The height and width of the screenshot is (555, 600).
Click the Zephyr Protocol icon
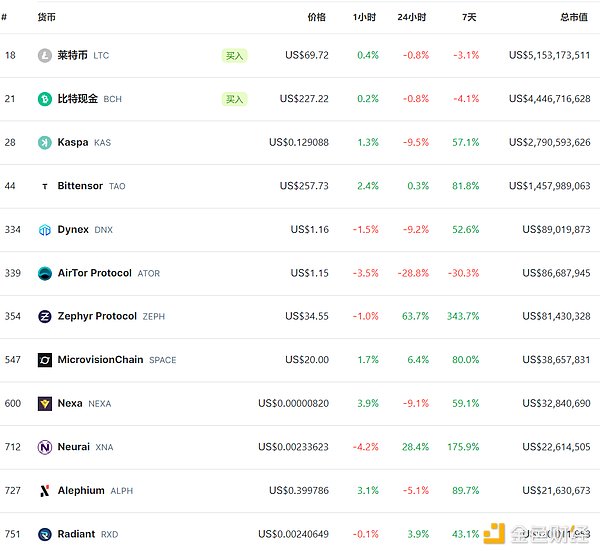click(x=45, y=317)
